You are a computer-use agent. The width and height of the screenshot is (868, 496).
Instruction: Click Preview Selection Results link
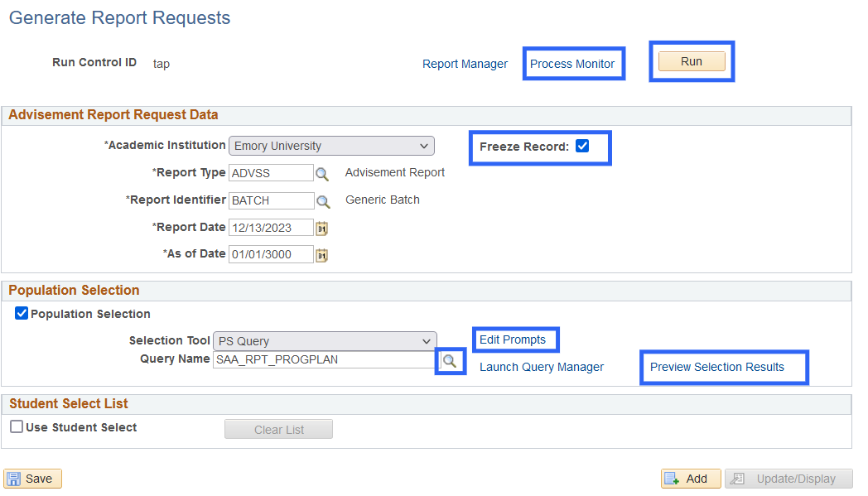click(x=716, y=367)
